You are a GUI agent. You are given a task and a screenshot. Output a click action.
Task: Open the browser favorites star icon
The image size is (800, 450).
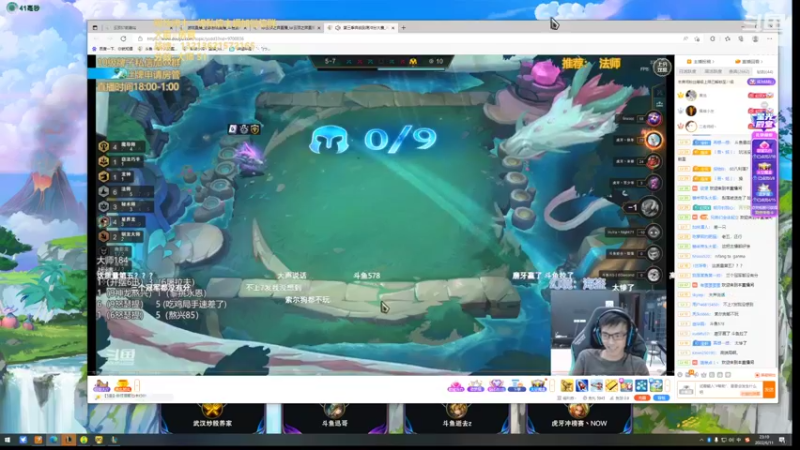[728, 39]
